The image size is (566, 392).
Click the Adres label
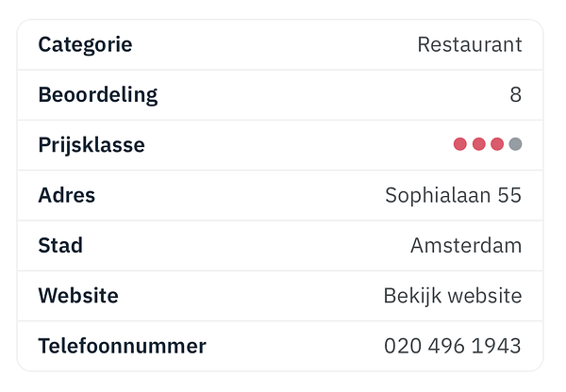pos(66,195)
